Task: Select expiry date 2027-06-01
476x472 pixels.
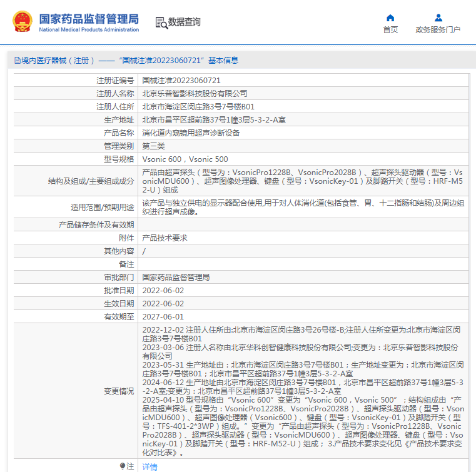Action: click(x=163, y=317)
